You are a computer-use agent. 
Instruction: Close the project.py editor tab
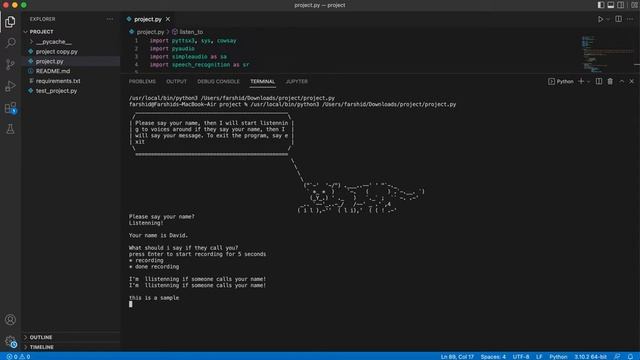click(x=168, y=19)
